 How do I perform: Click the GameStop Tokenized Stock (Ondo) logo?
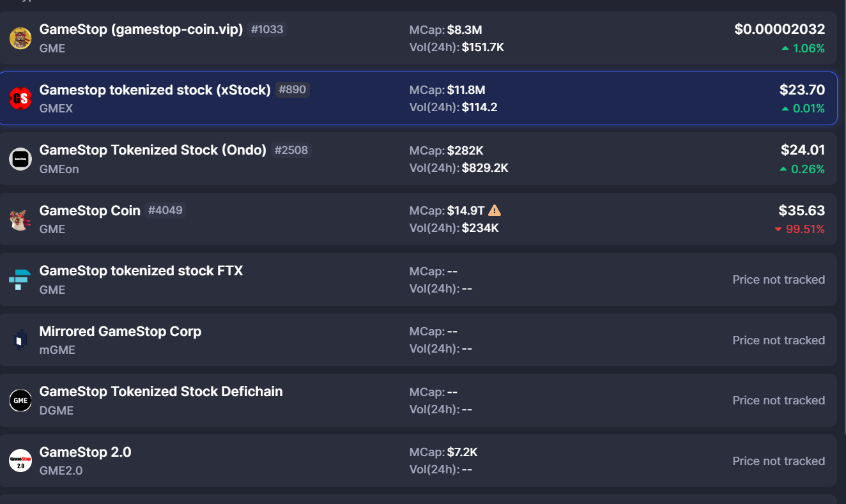click(20, 159)
